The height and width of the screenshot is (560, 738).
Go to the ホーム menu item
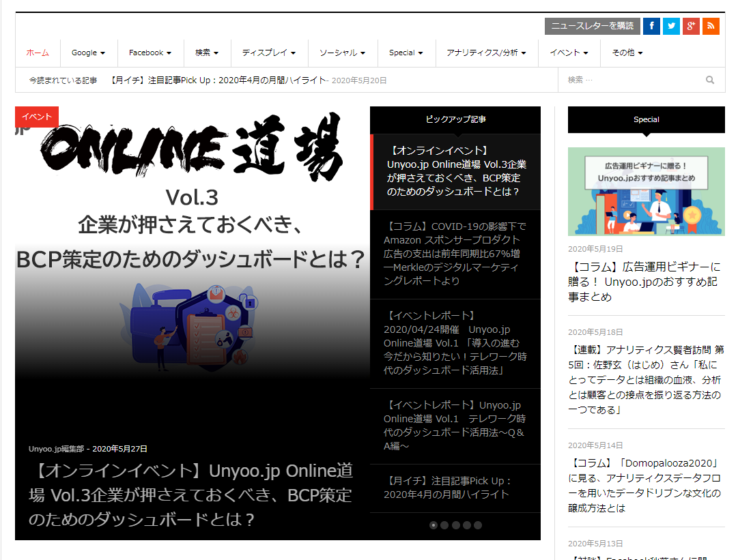[38, 53]
